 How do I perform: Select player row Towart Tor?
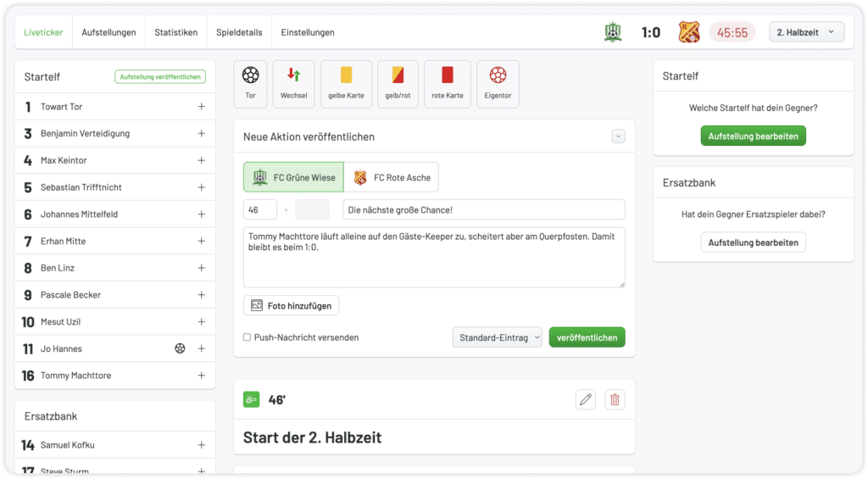115,106
